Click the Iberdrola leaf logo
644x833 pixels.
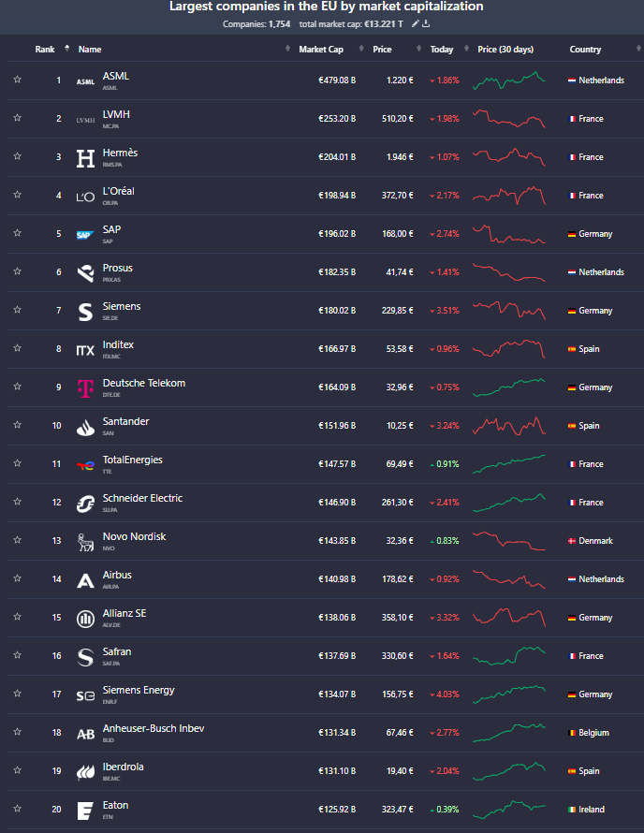point(85,772)
